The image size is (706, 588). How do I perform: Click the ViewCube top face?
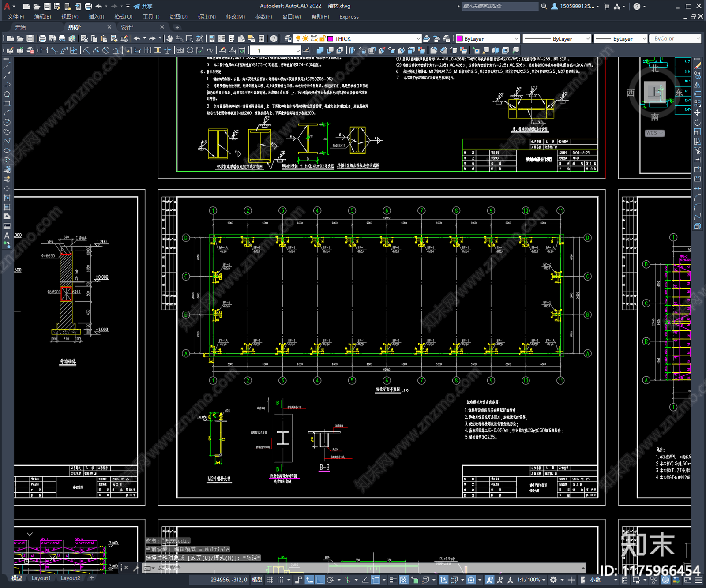[x=655, y=92]
